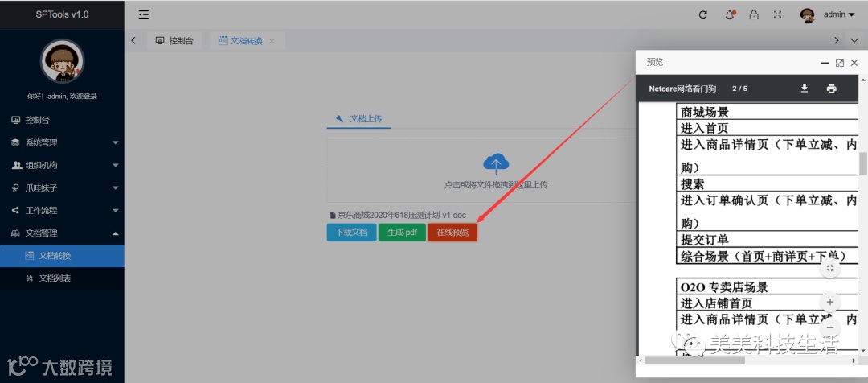Move the tab bar right with the arrow
Image resolution: width=868 pixels, height=383 pixels.
[837, 40]
